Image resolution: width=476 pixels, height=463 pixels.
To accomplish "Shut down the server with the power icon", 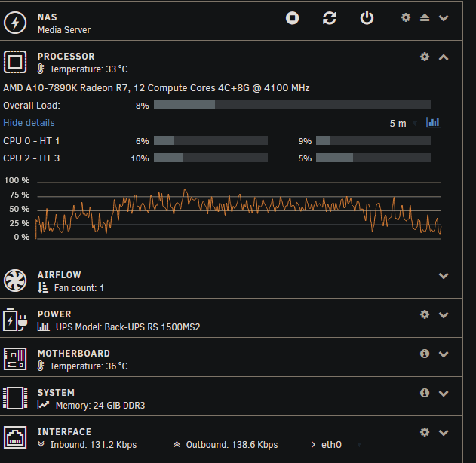I will coord(367,18).
